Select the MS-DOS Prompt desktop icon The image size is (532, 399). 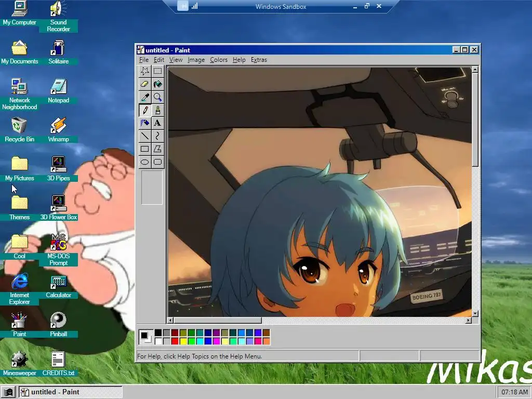click(x=58, y=250)
